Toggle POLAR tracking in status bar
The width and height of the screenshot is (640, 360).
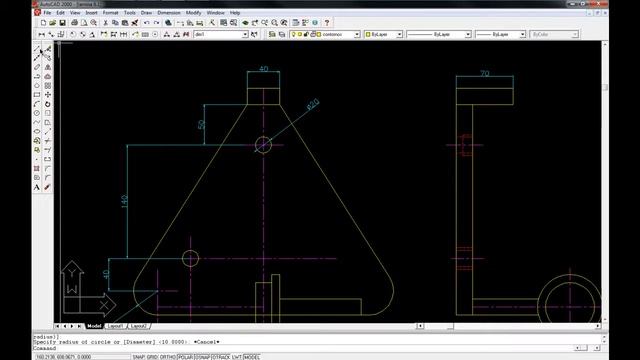(x=185, y=357)
